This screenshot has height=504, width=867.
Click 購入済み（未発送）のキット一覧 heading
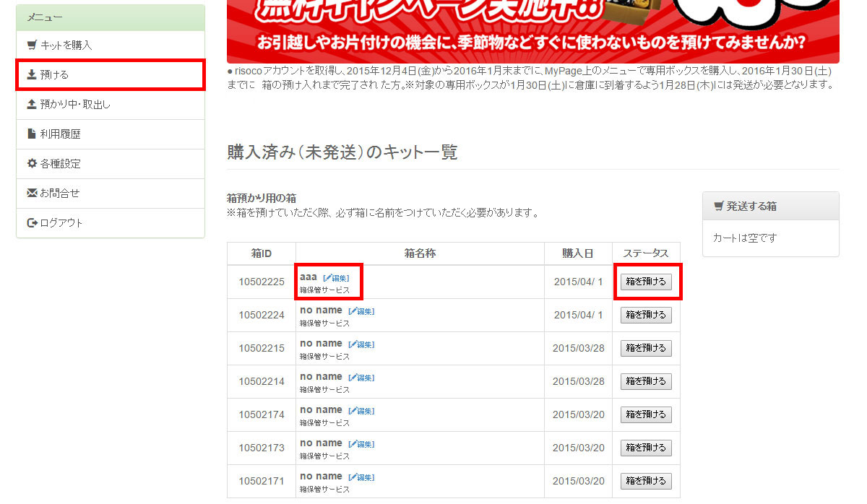pos(342,152)
